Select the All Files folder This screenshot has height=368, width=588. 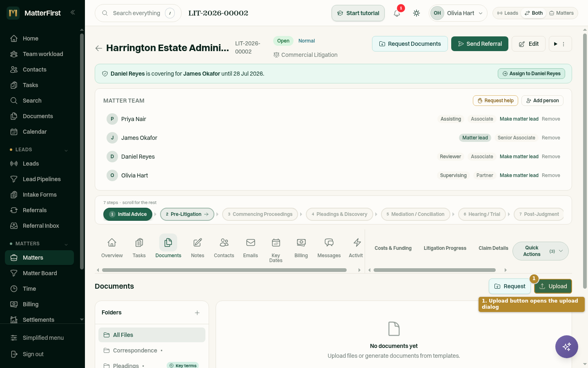coord(152,335)
